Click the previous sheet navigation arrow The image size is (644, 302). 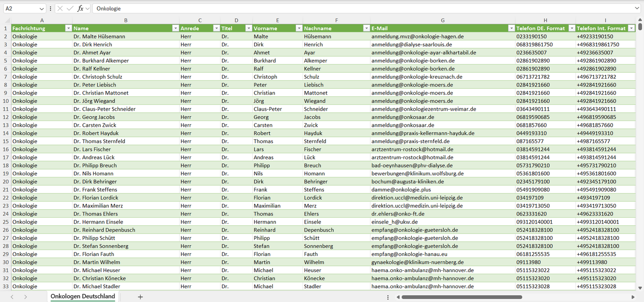coord(12,297)
